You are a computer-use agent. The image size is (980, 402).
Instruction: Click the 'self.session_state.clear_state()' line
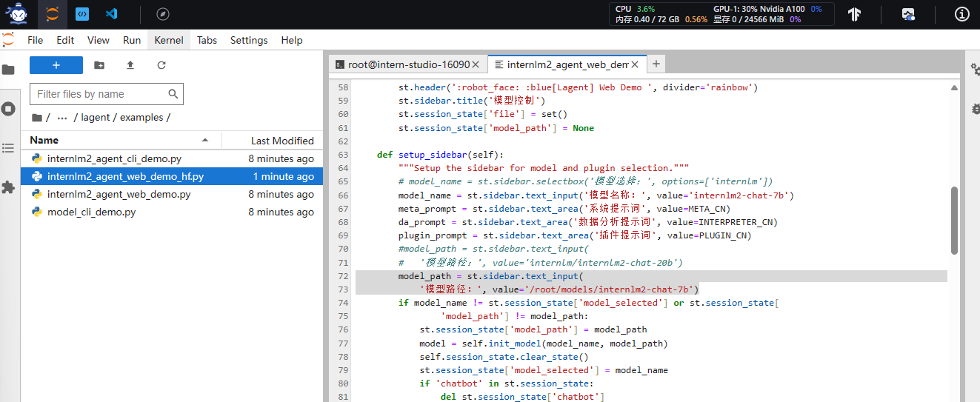(503, 357)
